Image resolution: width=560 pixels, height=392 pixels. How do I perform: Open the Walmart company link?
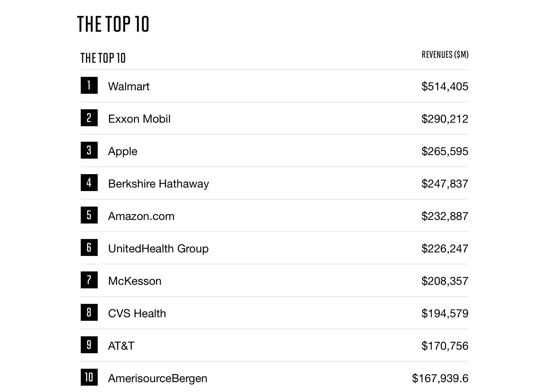coord(129,86)
